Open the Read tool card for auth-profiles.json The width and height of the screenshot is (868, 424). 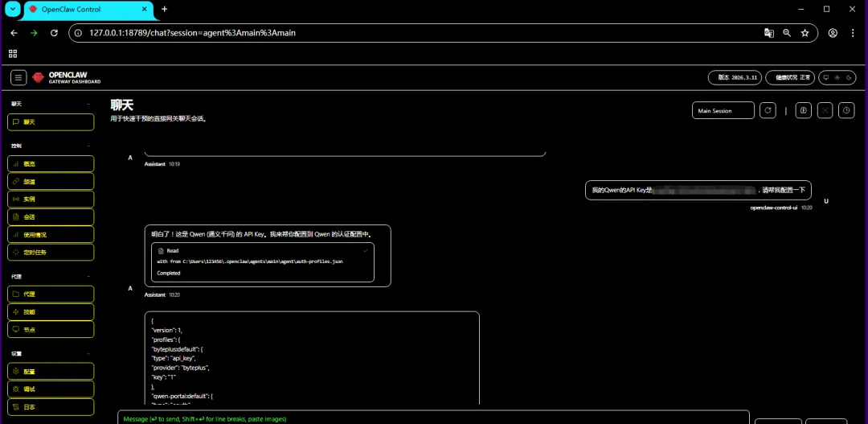click(x=263, y=261)
